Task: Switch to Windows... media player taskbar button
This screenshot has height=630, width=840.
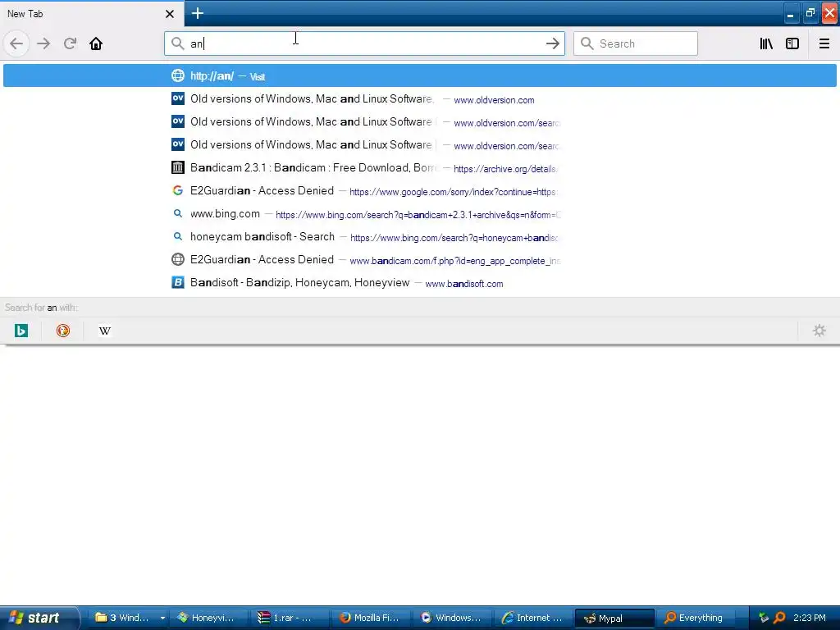Action: click(x=452, y=618)
